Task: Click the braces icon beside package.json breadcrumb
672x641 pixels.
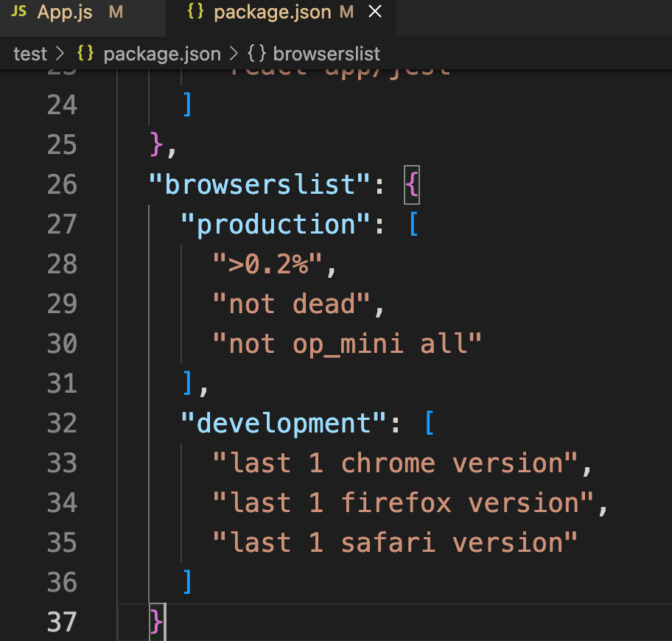Action: (x=85, y=53)
